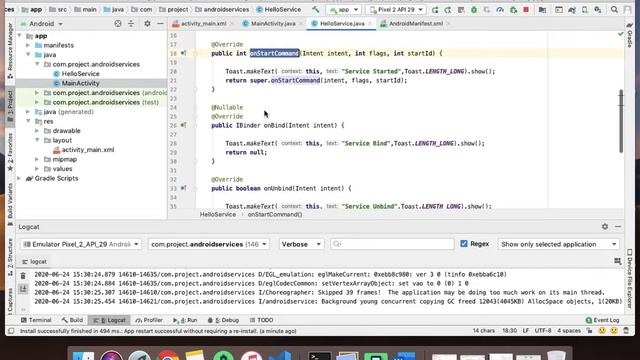Image resolution: width=640 pixels, height=360 pixels.
Task: Open the com.project.androidservices process dropdown
Action: point(209,244)
